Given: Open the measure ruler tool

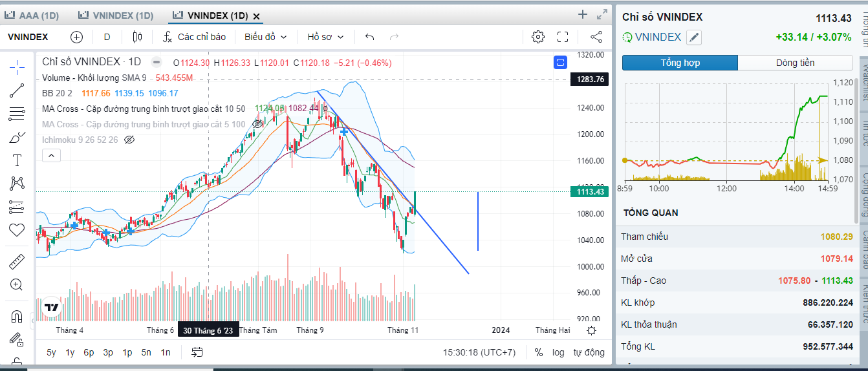Looking at the screenshot, I should 17,262.
